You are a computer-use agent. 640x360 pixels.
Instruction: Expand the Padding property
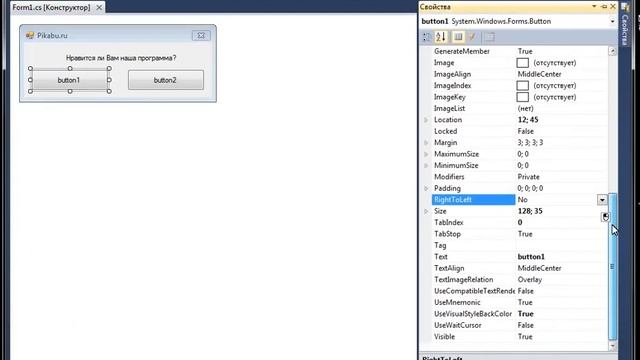[x=426, y=189]
